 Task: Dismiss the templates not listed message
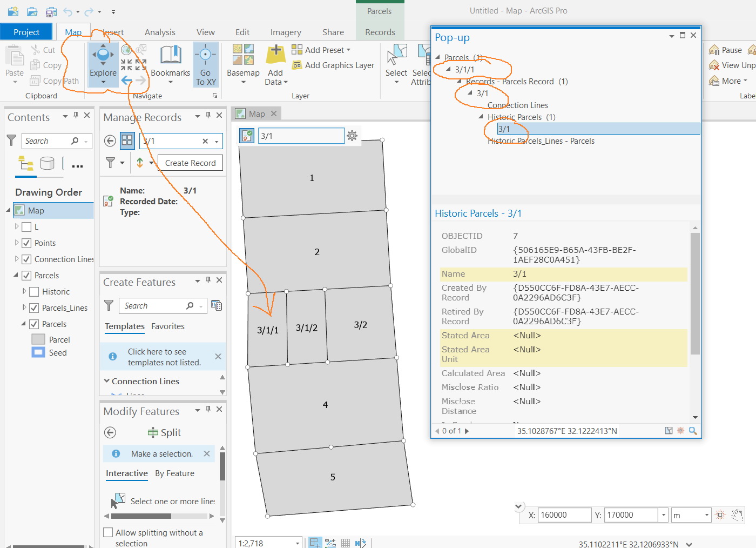tap(218, 357)
